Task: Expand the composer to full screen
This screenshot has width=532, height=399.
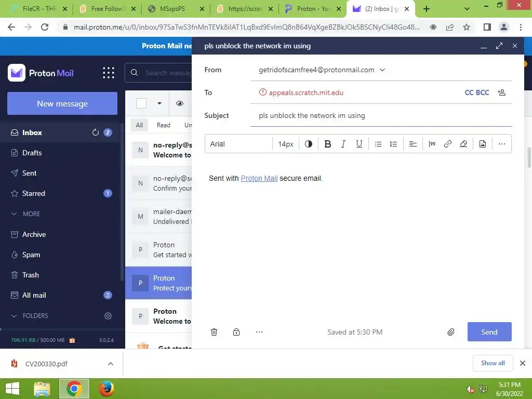Action: pos(499,46)
